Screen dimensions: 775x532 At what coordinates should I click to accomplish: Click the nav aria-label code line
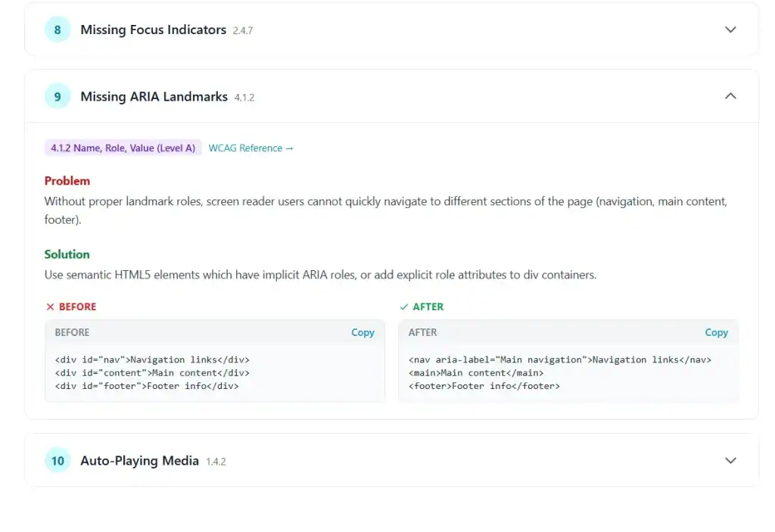(560, 359)
